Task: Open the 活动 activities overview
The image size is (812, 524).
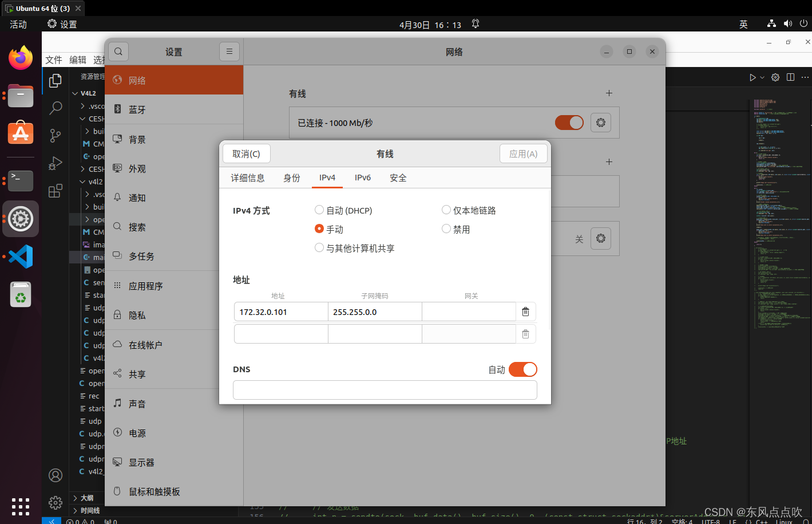Action: pyautogui.click(x=18, y=24)
